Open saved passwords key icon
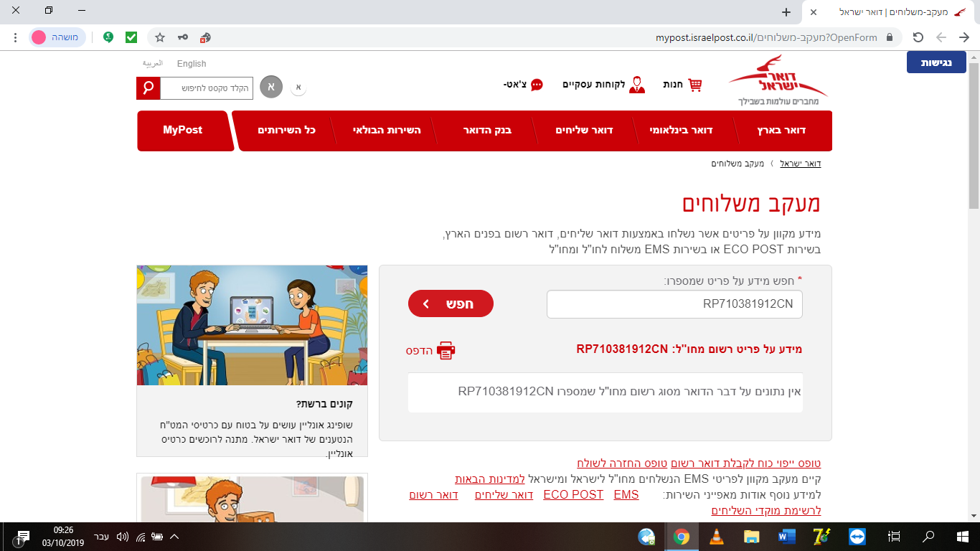The height and width of the screenshot is (551, 980). (183, 37)
